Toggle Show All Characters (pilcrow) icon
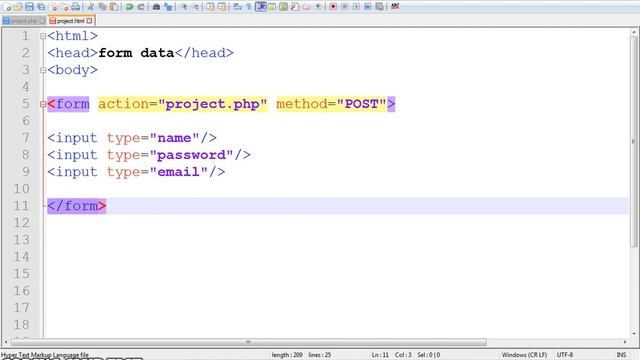Image resolution: width=640 pixels, height=360 pixels. tap(249, 7)
